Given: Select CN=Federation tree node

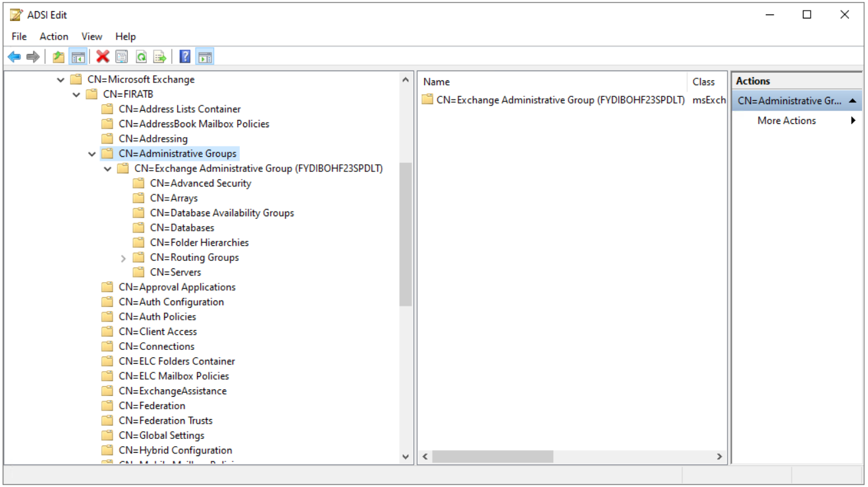Looking at the screenshot, I should 152,406.
